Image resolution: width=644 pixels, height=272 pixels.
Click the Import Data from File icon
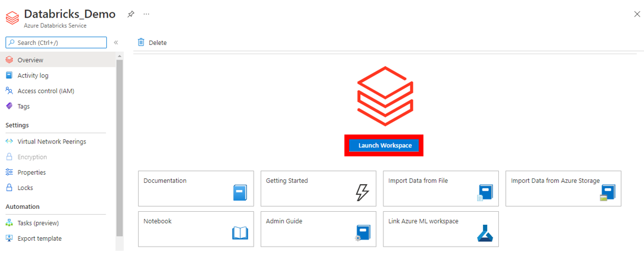[485, 192]
